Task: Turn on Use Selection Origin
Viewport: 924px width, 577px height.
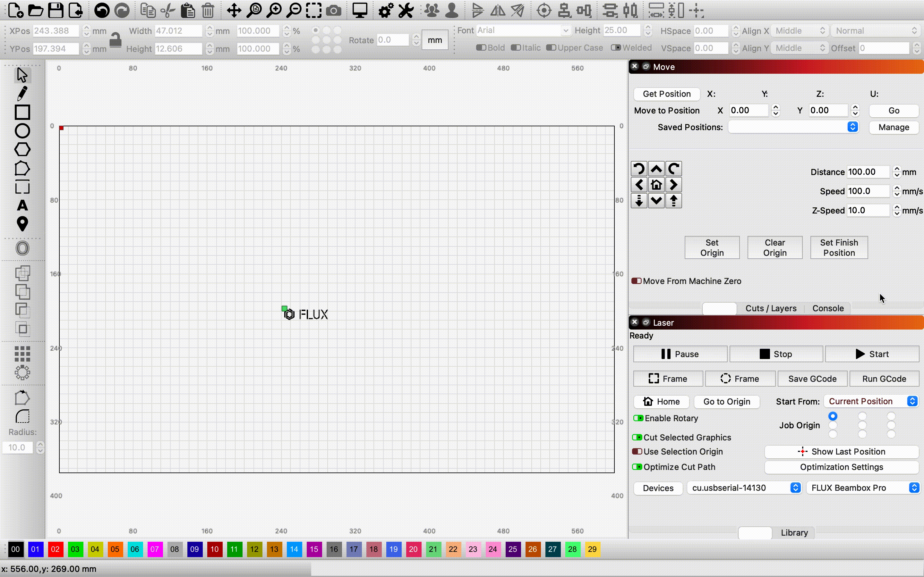Action: (x=637, y=451)
